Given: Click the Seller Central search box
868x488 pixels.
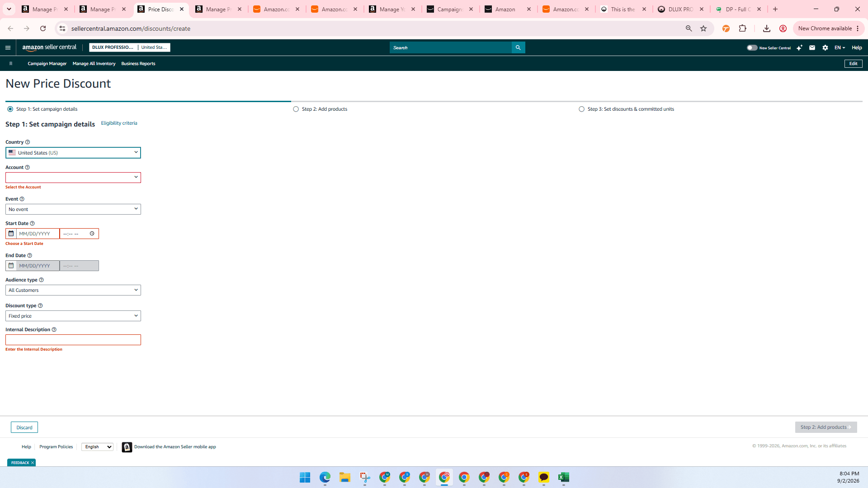Looking at the screenshot, I should click(450, 47).
